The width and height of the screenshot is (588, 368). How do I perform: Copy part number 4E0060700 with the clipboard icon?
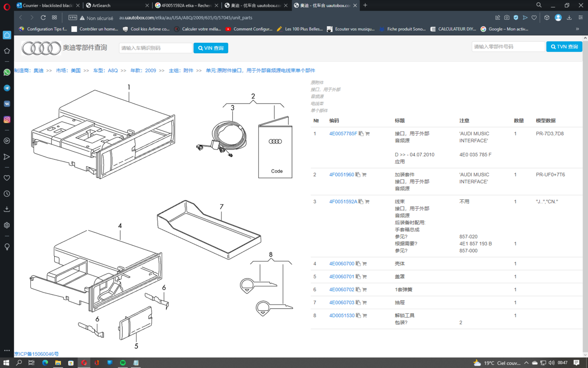pyautogui.click(x=358, y=264)
